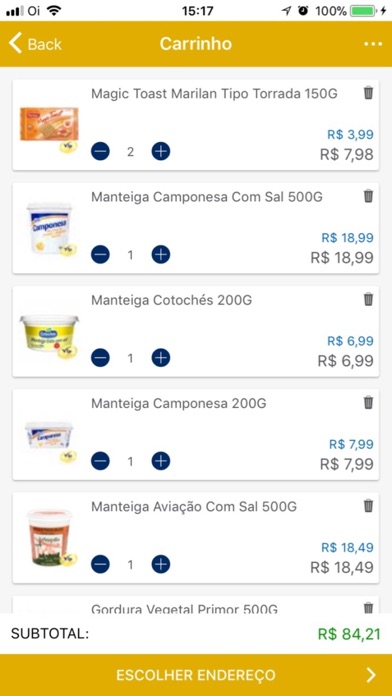Tap the Manteiga Cotochés 200G product name
The width and height of the screenshot is (392, 696).
click(171, 301)
